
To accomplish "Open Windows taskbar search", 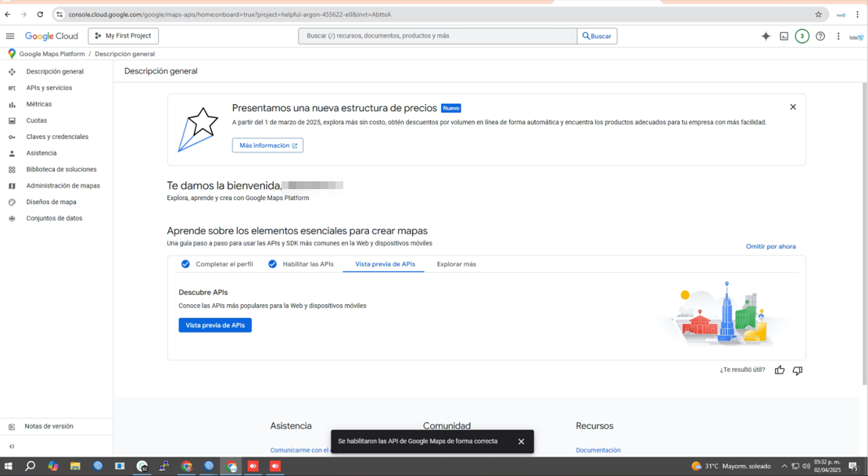I will [x=30, y=466].
